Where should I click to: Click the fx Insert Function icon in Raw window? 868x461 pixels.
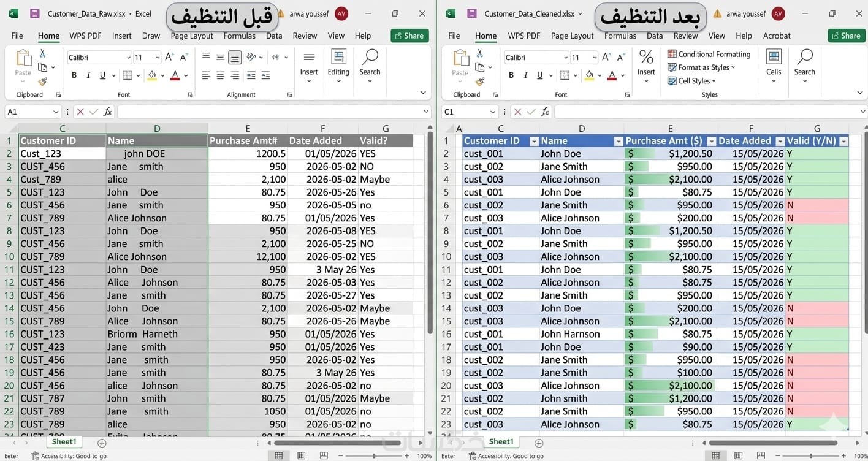coord(108,112)
